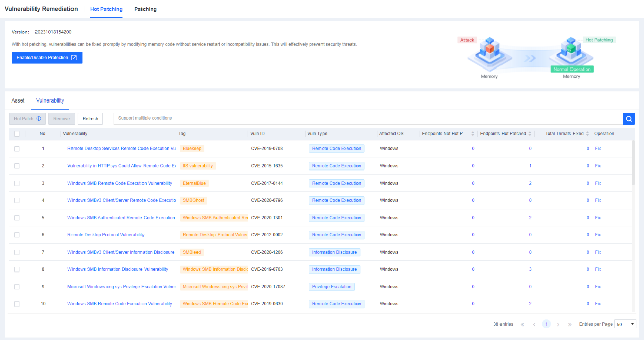Image resolution: width=644 pixels, height=340 pixels.
Task: Sort by Endpoints Not Hot Patched column arrows
Action: click(473, 134)
